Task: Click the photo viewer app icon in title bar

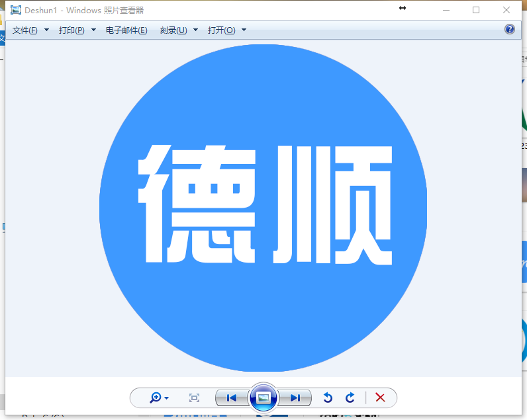Action: click(x=15, y=10)
